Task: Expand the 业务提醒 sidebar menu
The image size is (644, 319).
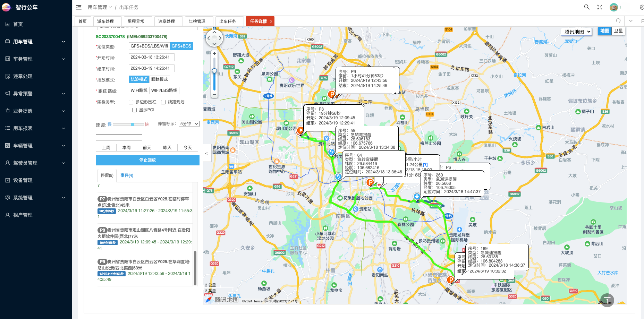Action: coord(36,111)
